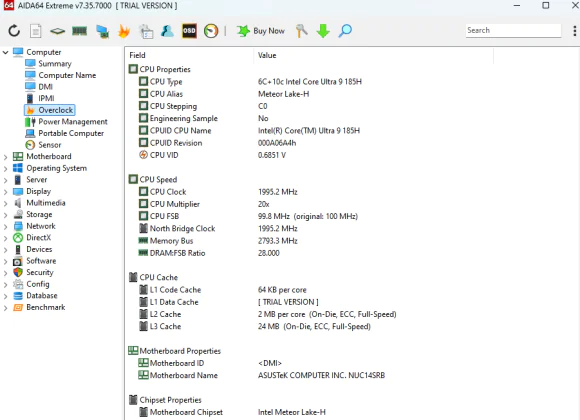Viewport: 580px width, 420px height.
Task: Launch the flame stability test icon
Action: tap(124, 31)
